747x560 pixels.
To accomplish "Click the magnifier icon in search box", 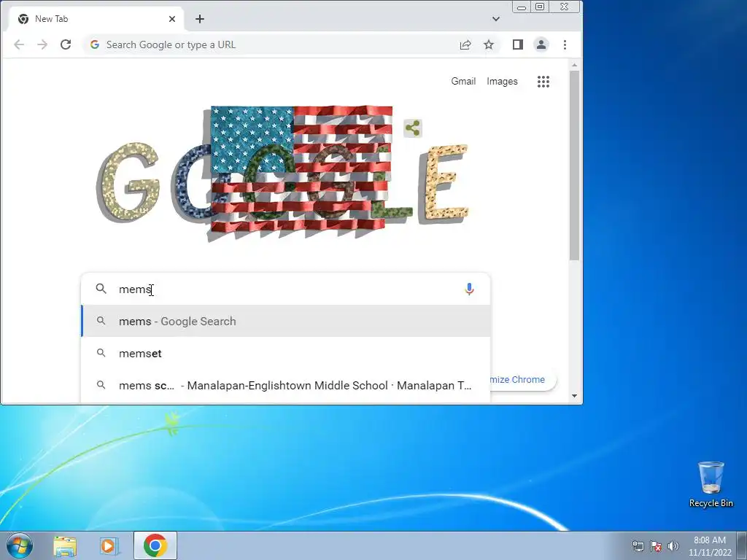I will pyautogui.click(x=101, y=289).
